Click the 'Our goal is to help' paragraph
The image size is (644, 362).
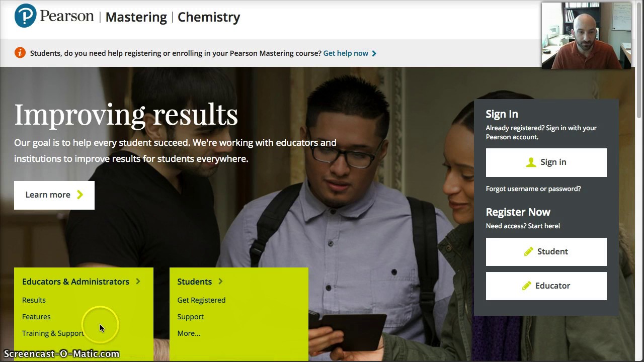[175, 150]
